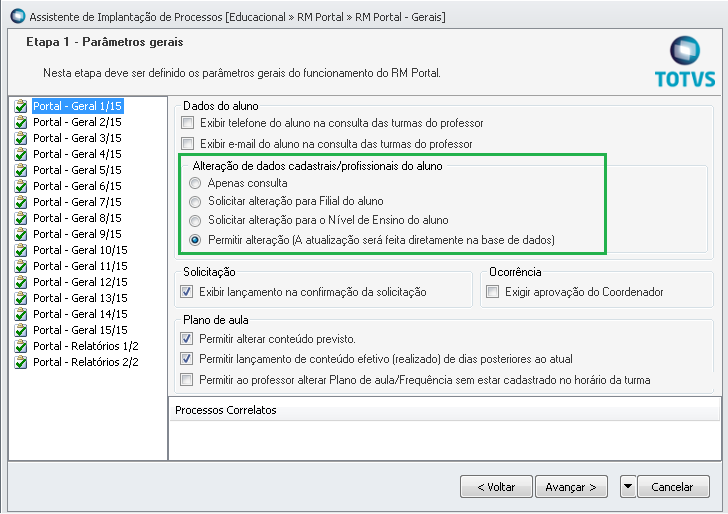Screen dimensions: 728x514
Task: Open Portal - Geral 11/15 step
Action: pyautogui.click(x=80, y=267)
